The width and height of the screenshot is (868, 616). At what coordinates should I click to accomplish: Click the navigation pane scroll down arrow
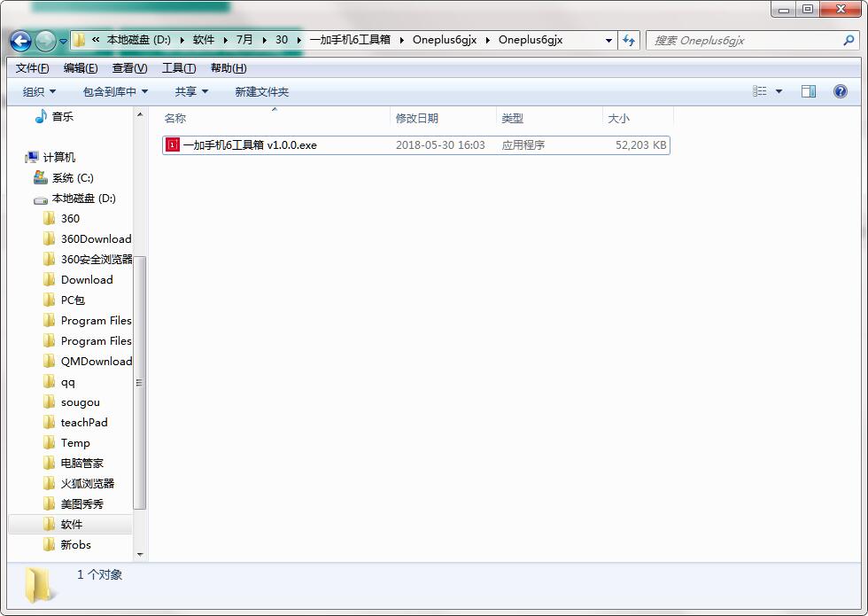pos(140,555)
